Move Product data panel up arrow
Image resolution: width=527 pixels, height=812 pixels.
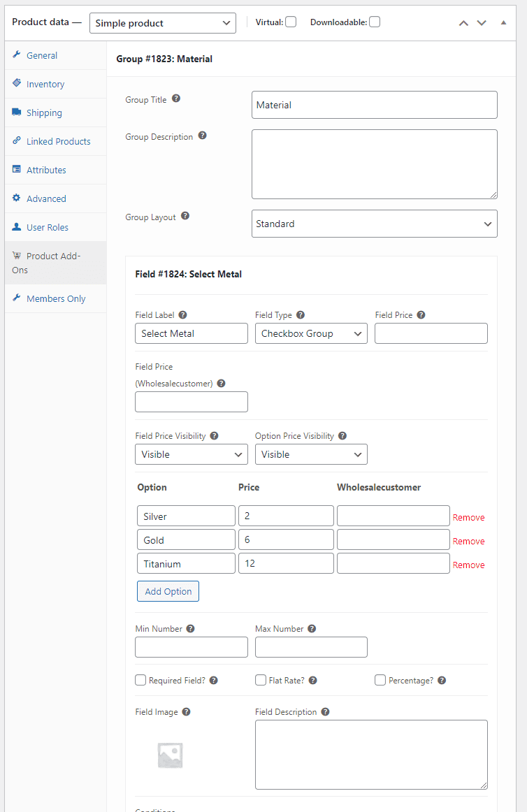click(464, 23)
